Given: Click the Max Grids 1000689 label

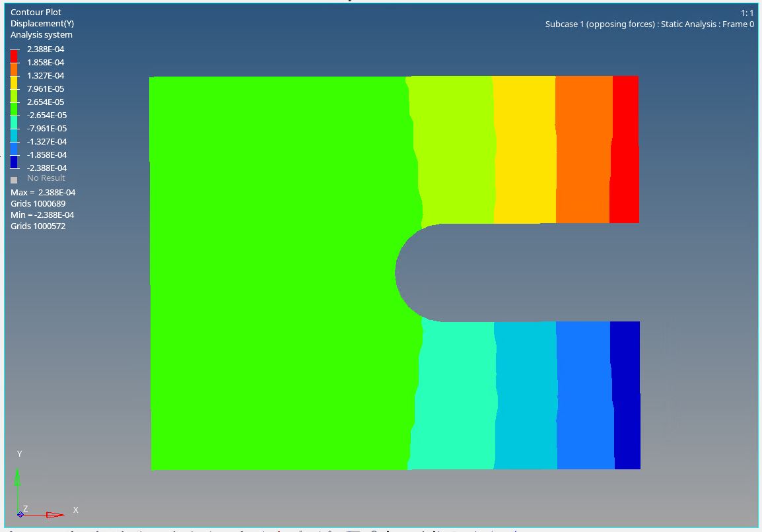Looking at the screenshot, I should click(x=38, y=204).
